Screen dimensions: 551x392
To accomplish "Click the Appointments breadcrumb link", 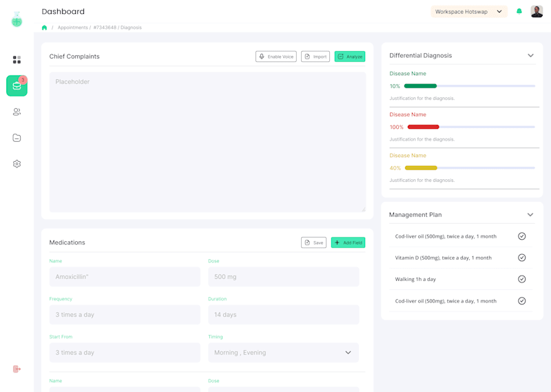I will [73, 28].
